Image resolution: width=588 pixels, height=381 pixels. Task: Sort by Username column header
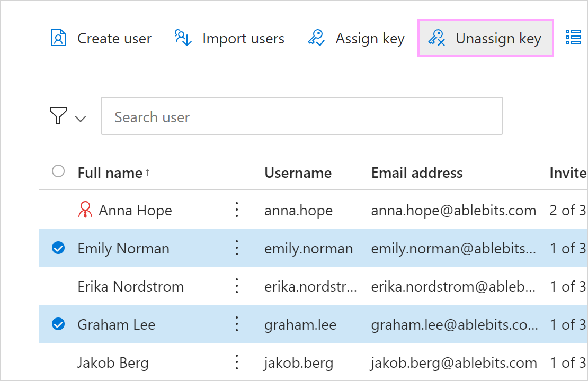pyautogui.click(x=298, y=173)
